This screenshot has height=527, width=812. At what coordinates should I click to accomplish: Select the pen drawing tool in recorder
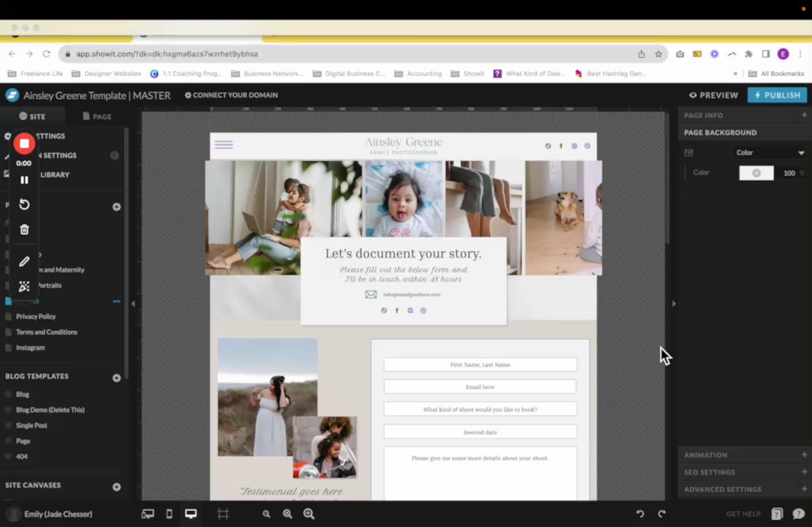click(24, 262)
